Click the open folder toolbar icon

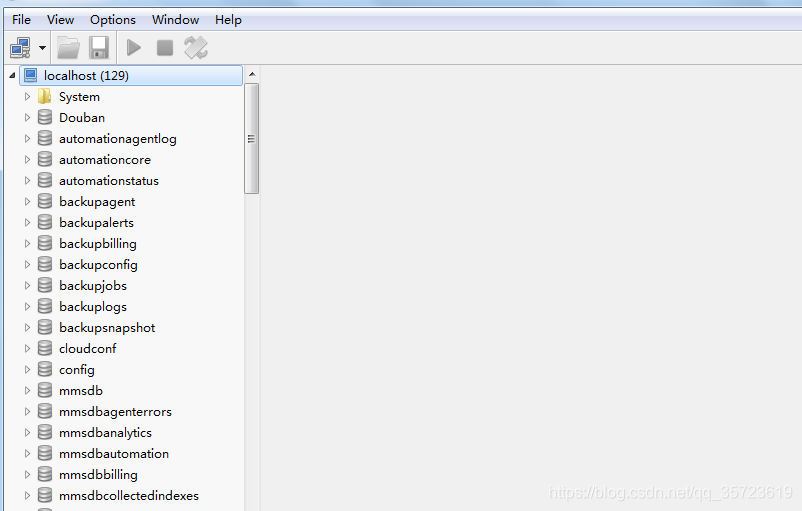point(68,48)
